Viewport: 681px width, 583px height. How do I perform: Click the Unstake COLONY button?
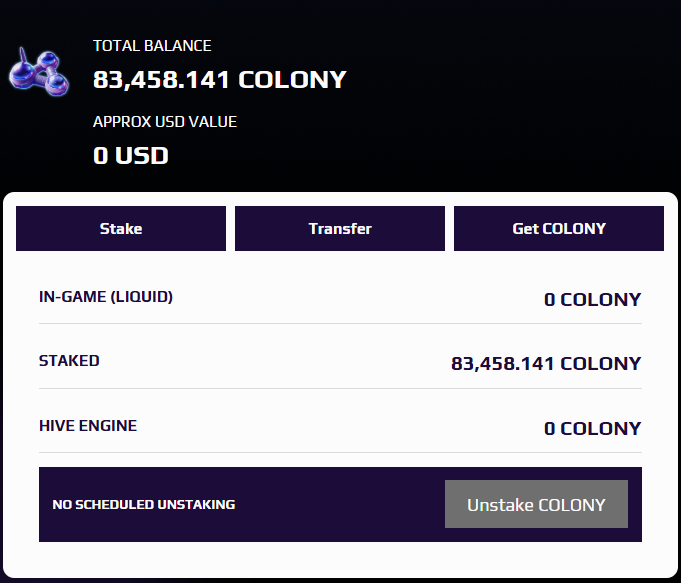[x=536, y=504]
